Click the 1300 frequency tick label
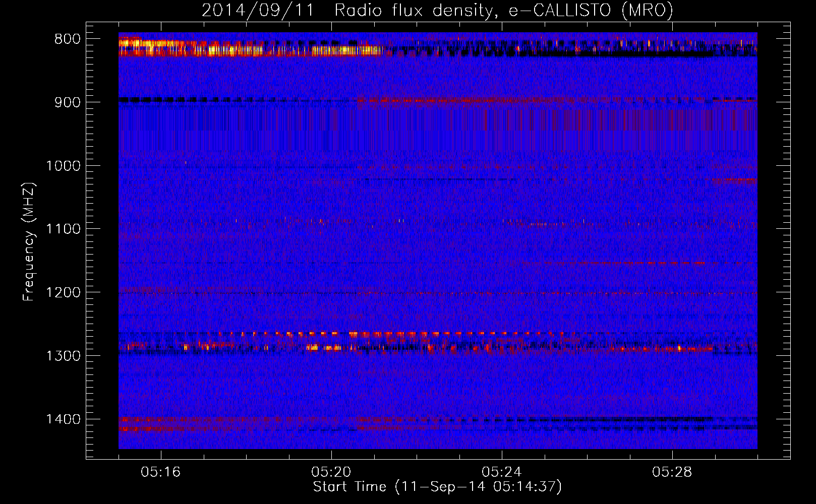The image size is (816, 504). (x=63, y=356)
